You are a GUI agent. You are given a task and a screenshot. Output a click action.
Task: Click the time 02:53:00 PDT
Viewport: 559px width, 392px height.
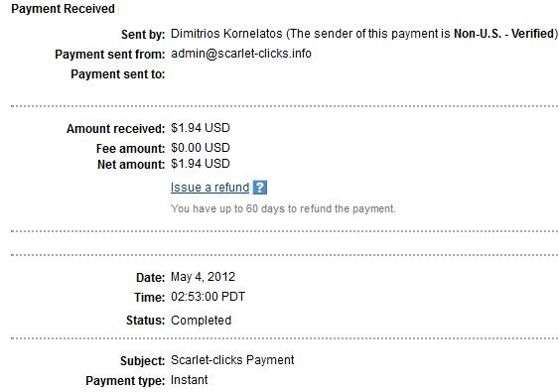pyautogui.click(x=208, y=297)
